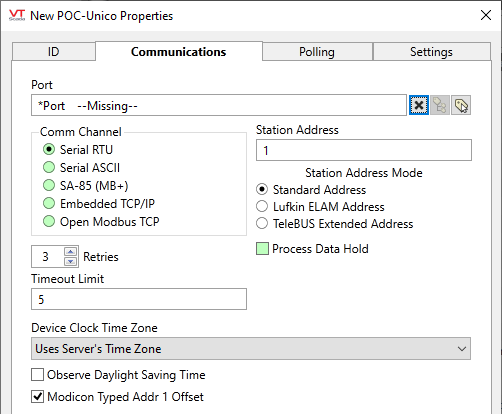Image resolution: width=502 pixels, height=414 pixels.
Task: Go to the ID tab
Action: point(54,52)
